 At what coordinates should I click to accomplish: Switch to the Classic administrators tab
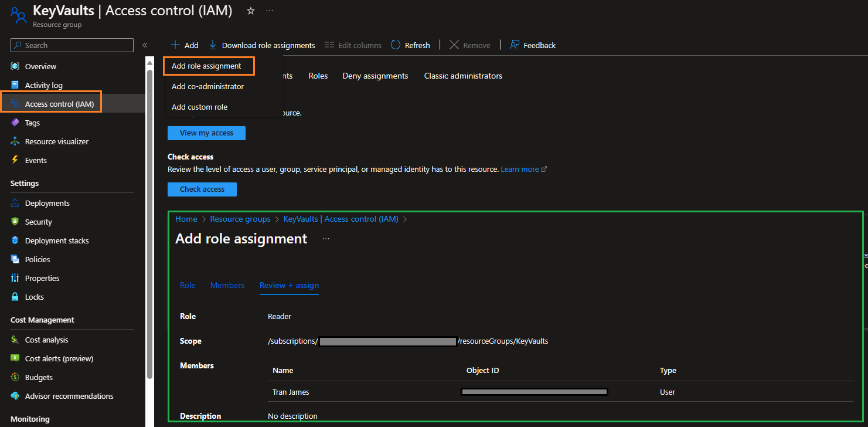[463, 76]
